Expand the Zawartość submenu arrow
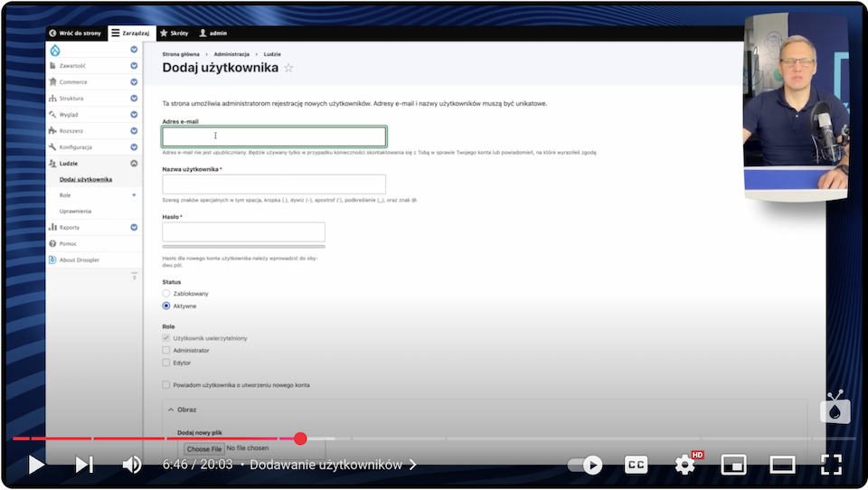This screenshot has height=490, width=868. coord(134,65)
